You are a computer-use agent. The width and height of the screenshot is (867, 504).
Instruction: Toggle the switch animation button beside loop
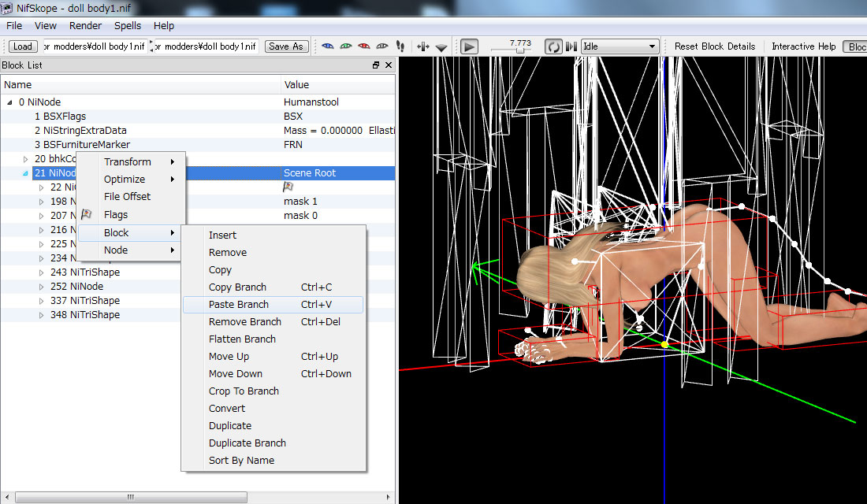[571, 46]
